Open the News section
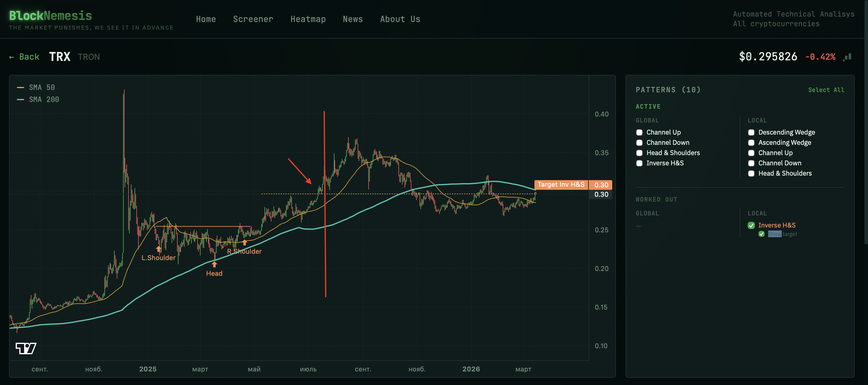Image resolution: width=868 pixels, height=385 pixels. [x=353, y=19]
